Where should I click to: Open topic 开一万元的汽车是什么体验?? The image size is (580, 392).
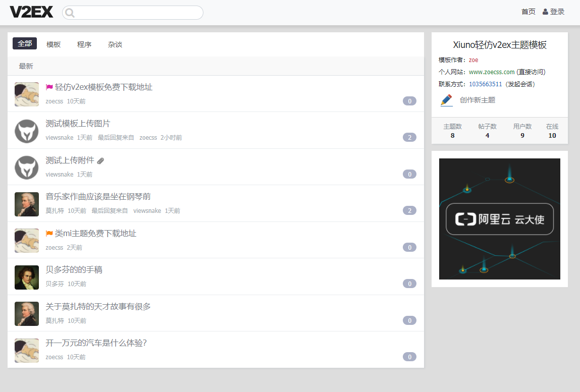(x=96, y=343)
